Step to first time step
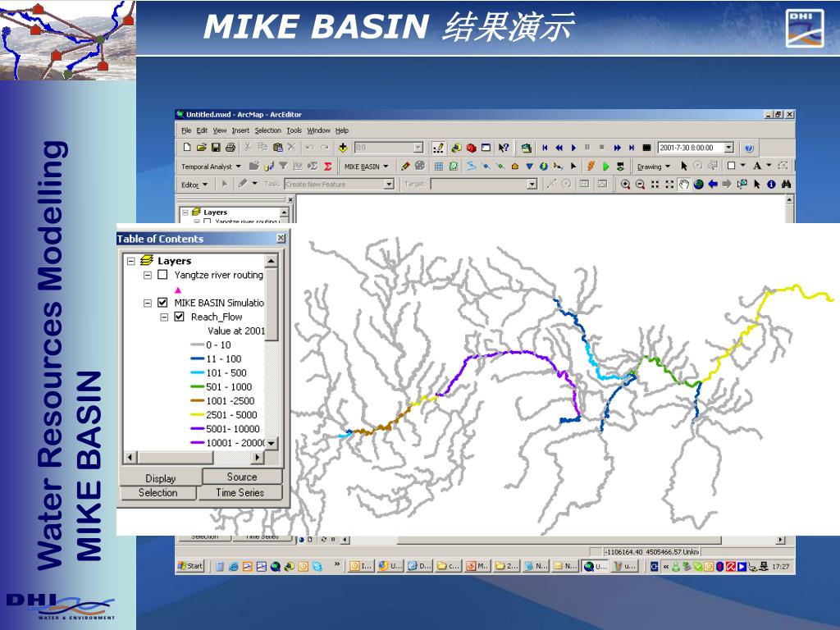This screenshot has width=840, height=630. pyautogui.click(x=545, y=148)
